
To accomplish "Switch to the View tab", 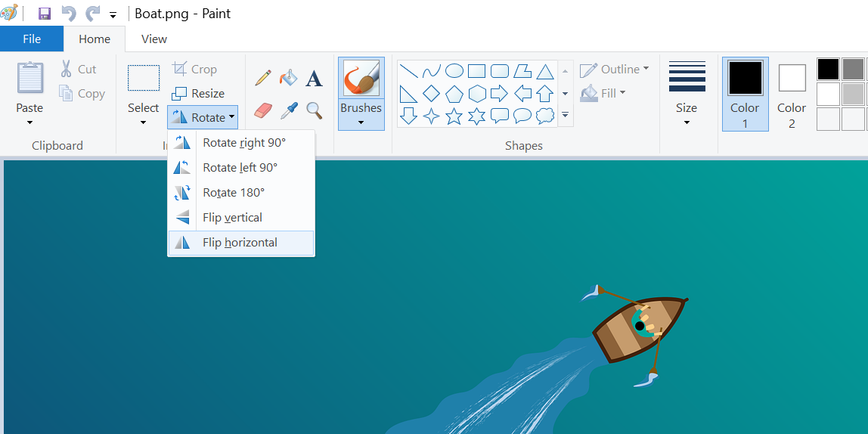I will coord(154,39).
